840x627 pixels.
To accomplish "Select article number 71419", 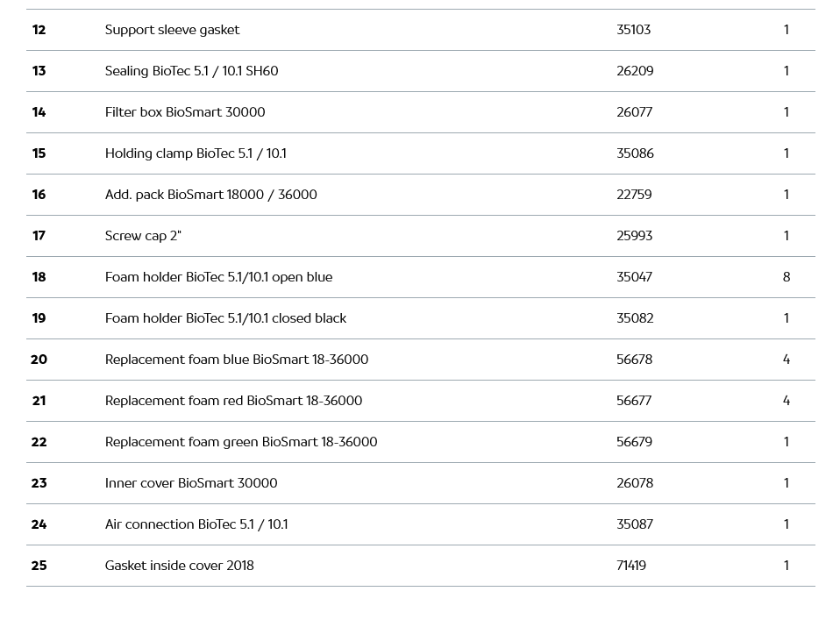I will point(631,566).
